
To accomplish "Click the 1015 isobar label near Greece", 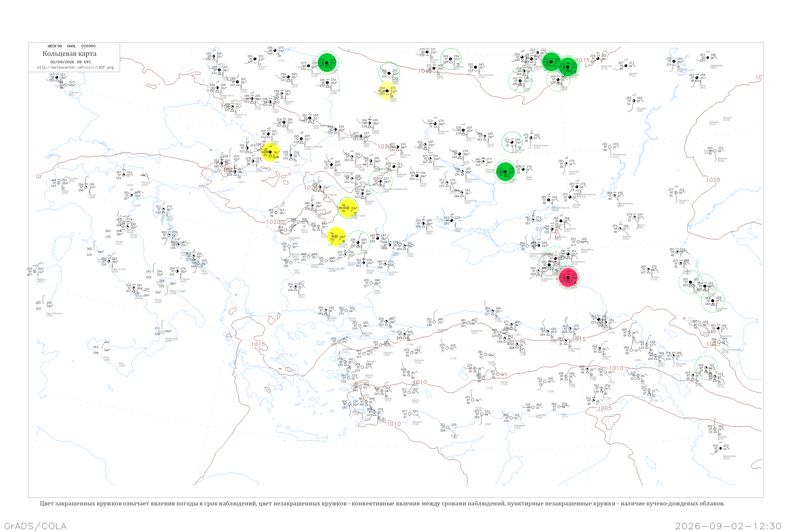I will pos(258,344).
